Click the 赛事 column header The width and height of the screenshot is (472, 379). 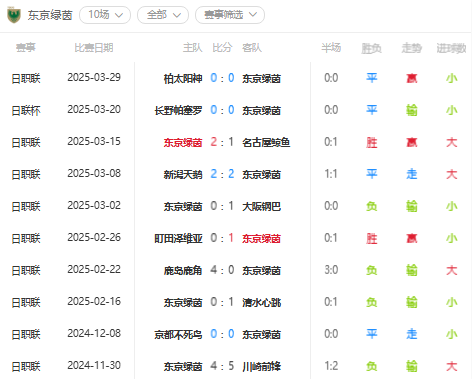coord(26,48)
